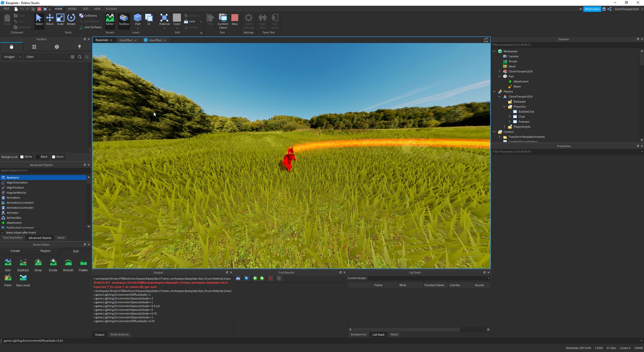Open the Terrain Editor icon

110,19
